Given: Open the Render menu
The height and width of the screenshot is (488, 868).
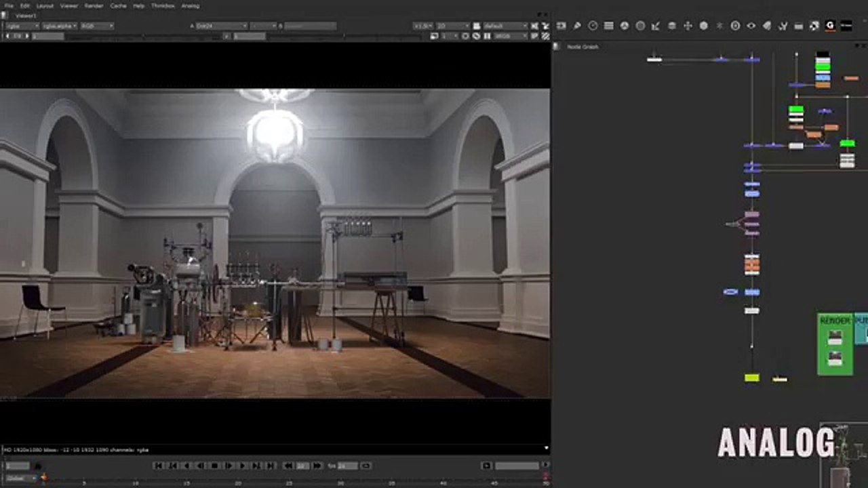Looking at the screenshot, I should (x=94, y=5).
